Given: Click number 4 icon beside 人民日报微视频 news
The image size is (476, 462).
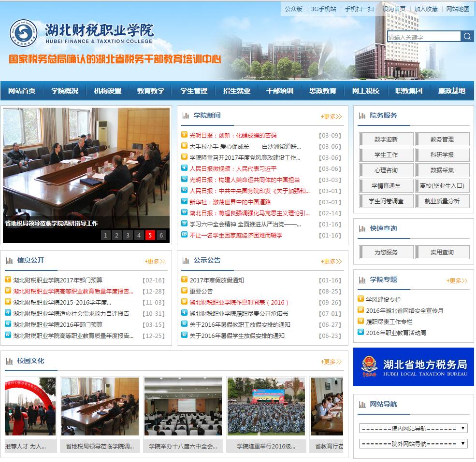Looking at the screenshot, I should coord(184,168).
